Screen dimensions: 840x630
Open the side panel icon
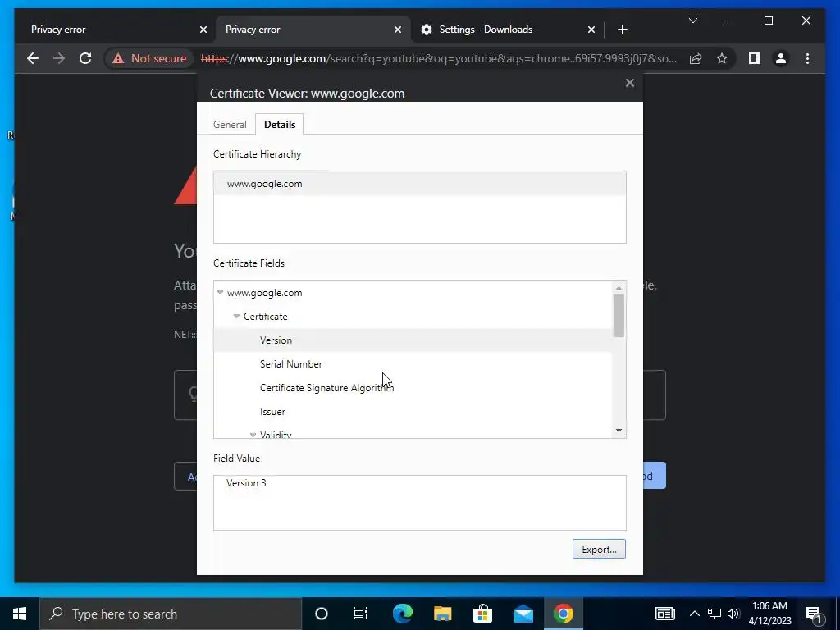(x=755, y=58)
